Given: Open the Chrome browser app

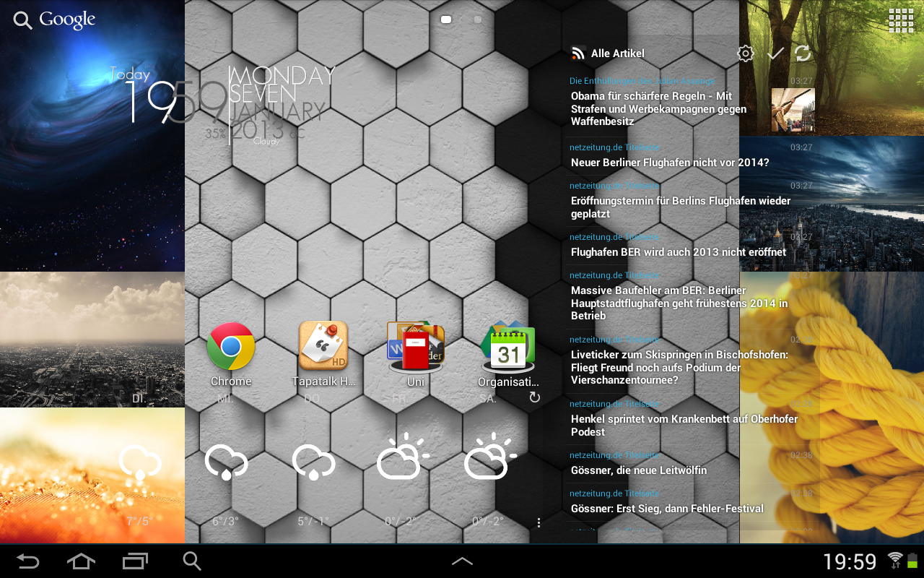Looking at the screenshot, I should click(x=231, y=347).
